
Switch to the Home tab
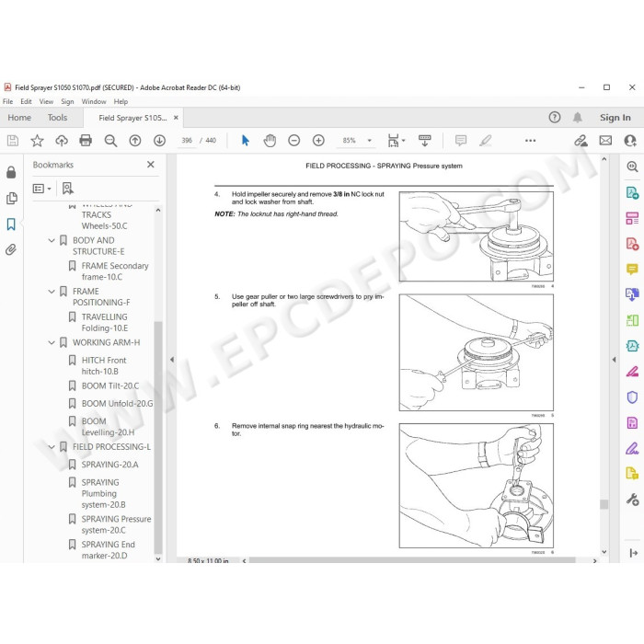pyautogui.click(x=19, y=118)
